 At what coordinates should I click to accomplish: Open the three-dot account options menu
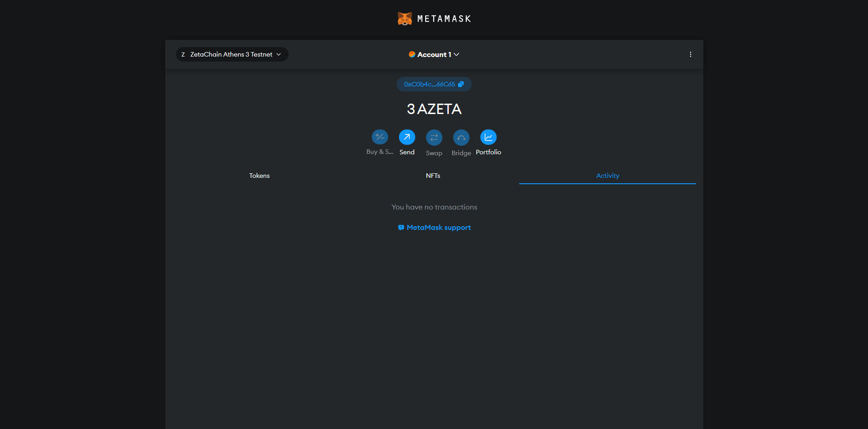(690, 54)
